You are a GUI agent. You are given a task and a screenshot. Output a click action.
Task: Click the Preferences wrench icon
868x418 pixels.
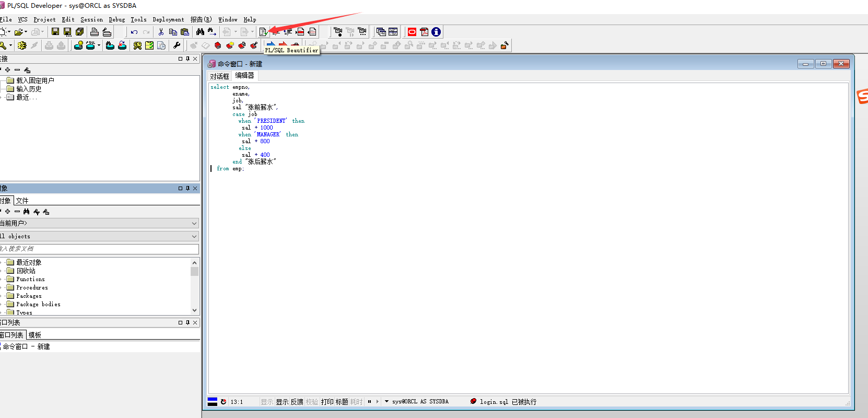tap(177, 45)
